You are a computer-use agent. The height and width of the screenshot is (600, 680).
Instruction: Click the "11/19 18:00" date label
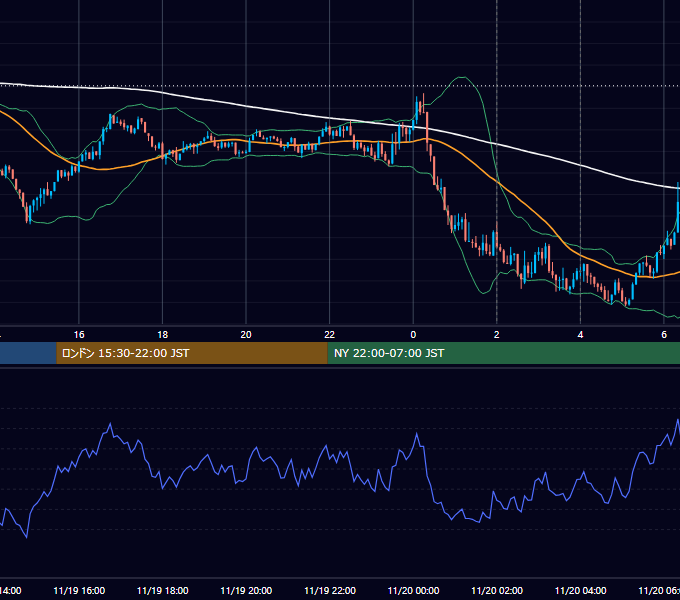click(x=163, y=591)
